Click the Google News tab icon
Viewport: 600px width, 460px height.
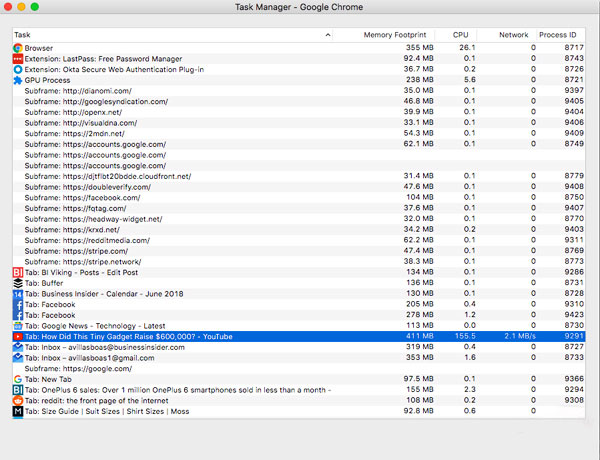pos(18,326)
